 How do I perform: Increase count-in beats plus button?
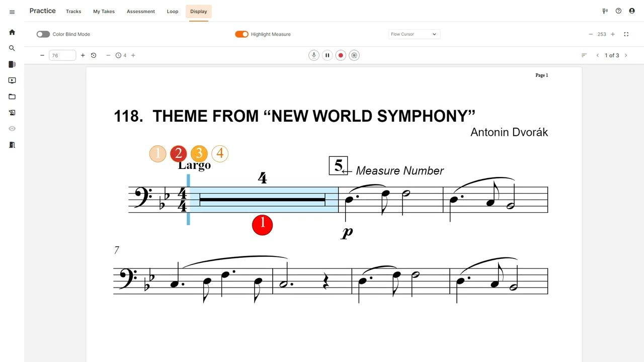coord(133,55)
